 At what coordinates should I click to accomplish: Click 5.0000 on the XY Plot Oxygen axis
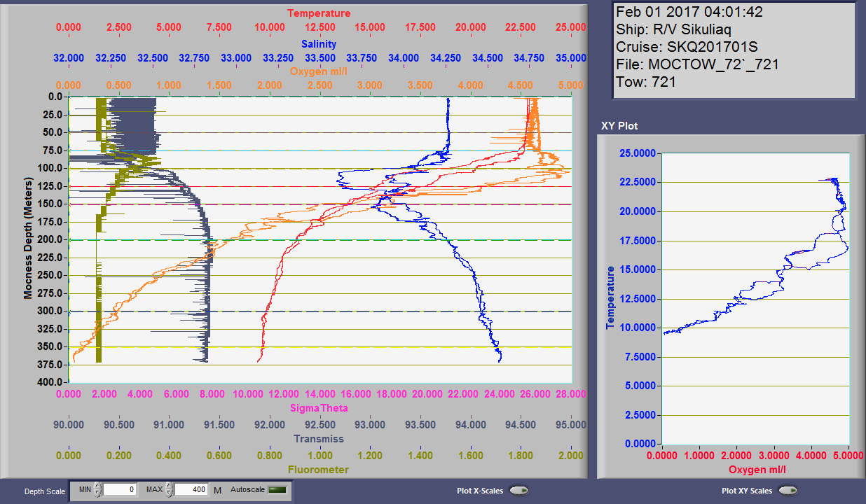[x=848, y=456]
